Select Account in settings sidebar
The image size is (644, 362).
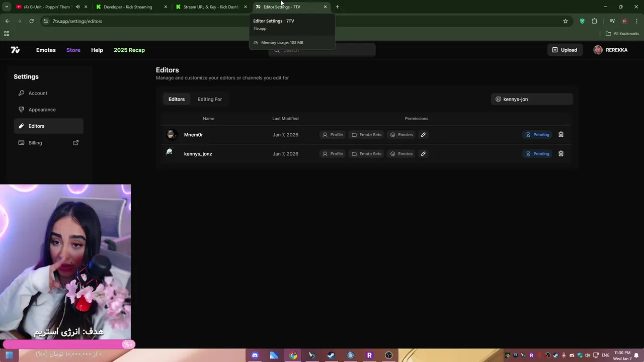pyautogui.click(x=49, y=93)
